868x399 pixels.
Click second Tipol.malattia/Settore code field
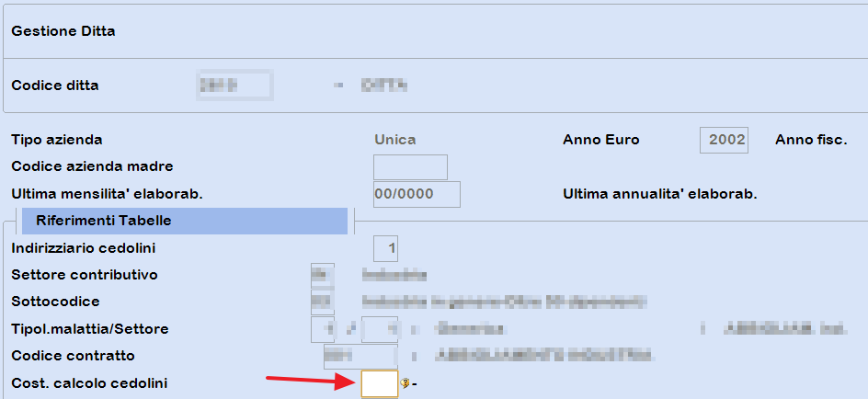tap(380, 329)
